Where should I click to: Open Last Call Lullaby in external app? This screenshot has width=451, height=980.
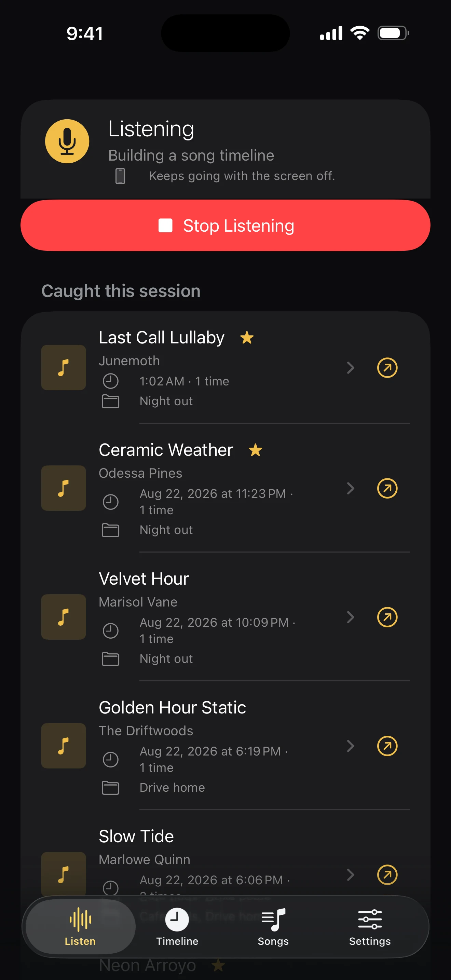[387, 368]
